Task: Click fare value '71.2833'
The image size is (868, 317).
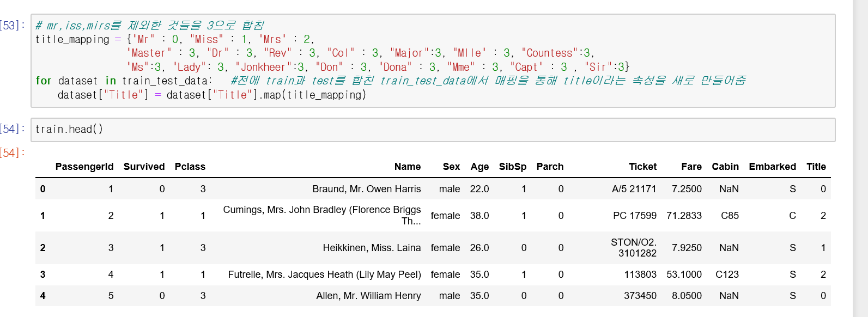Action: tap(684, 216)
